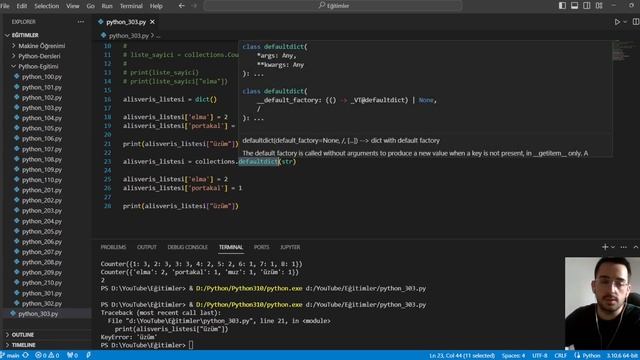
Task: Split editor right icon
Action: (x=636, y=22)
